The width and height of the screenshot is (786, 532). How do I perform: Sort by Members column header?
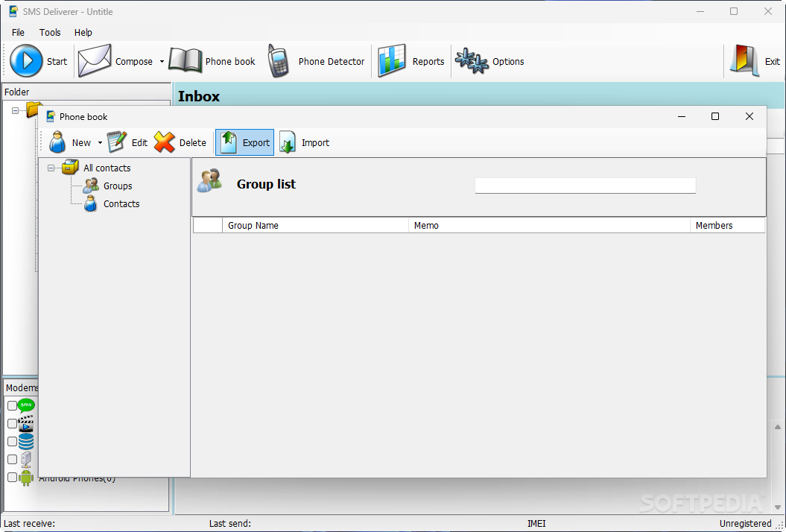click(728, 226)
